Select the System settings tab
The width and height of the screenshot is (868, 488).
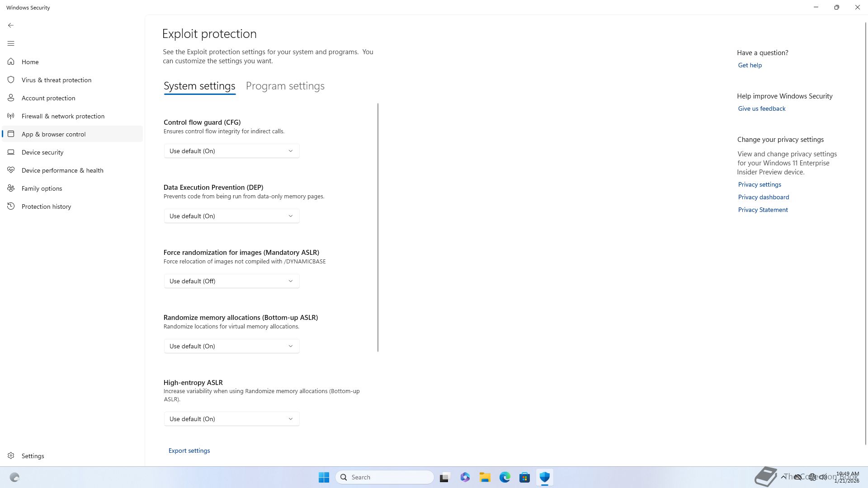pyautogui.click(x=199, y=86)
